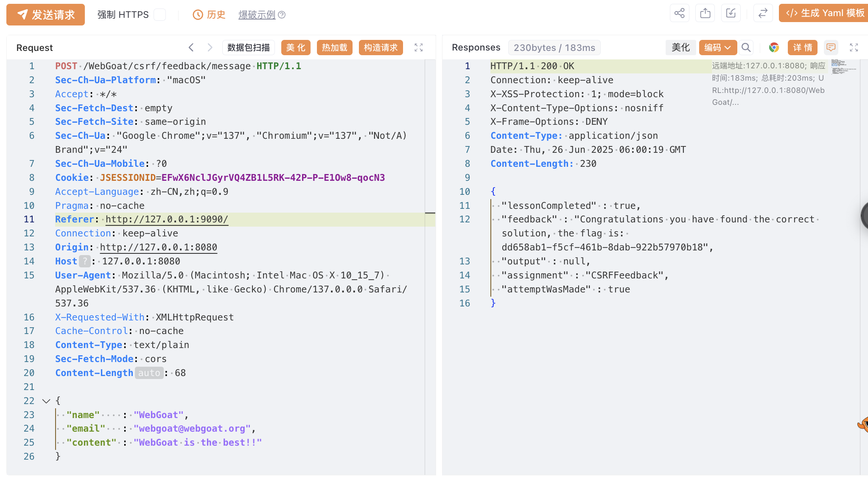Screen dimensions: 868x483
Task: Click the share icon in top toolbar
Action: point(679,13)
